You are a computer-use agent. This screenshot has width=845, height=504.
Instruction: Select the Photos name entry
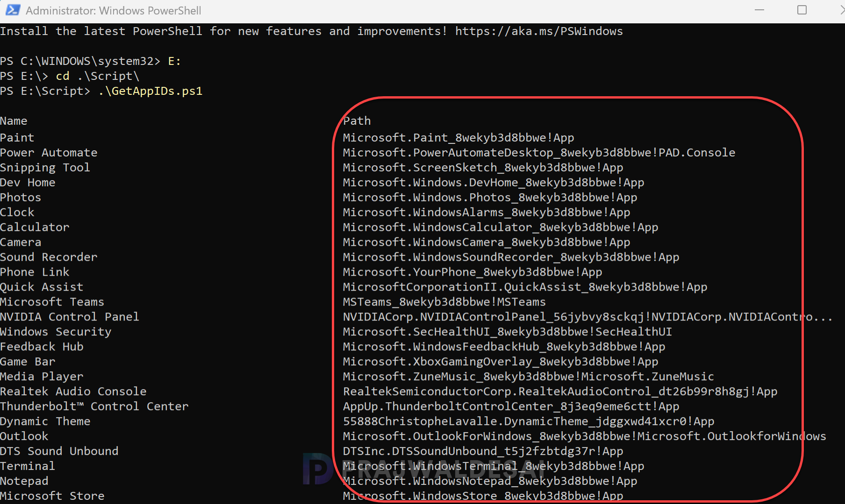point(21,198)
